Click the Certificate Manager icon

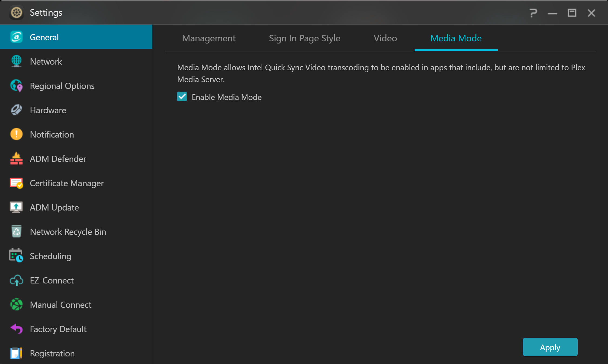[16, 183]
